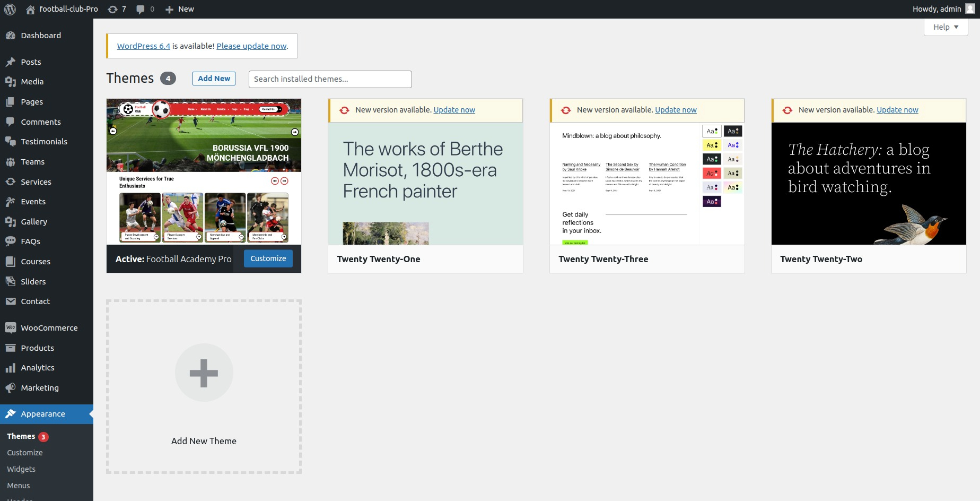Screen dimensions: 980x501
Task: Click the theme count badge showing 4
Action: (x=168, y=79)
